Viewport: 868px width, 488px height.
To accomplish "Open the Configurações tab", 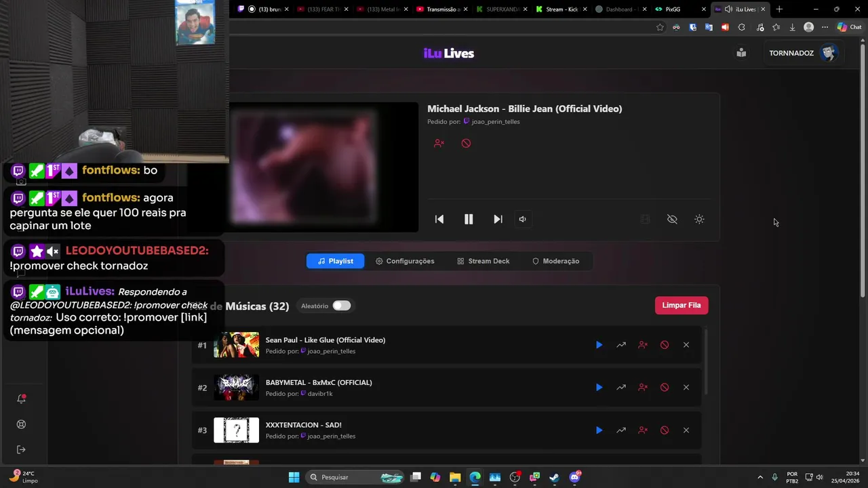I will coord(405,261).
